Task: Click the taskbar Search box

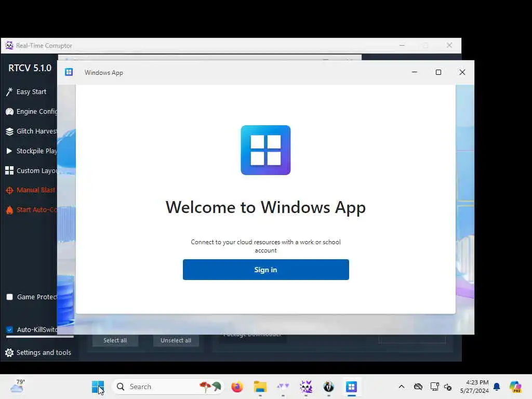Action: [x=168, y=387]
